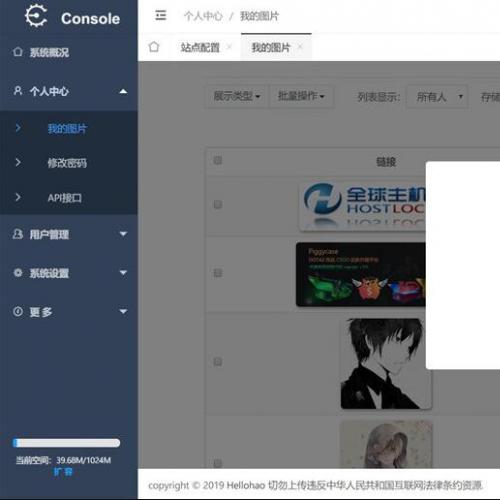This screenshot has width=500, height=500.
Task: Click the 更多 circle icon
Action: click(18, 312)
